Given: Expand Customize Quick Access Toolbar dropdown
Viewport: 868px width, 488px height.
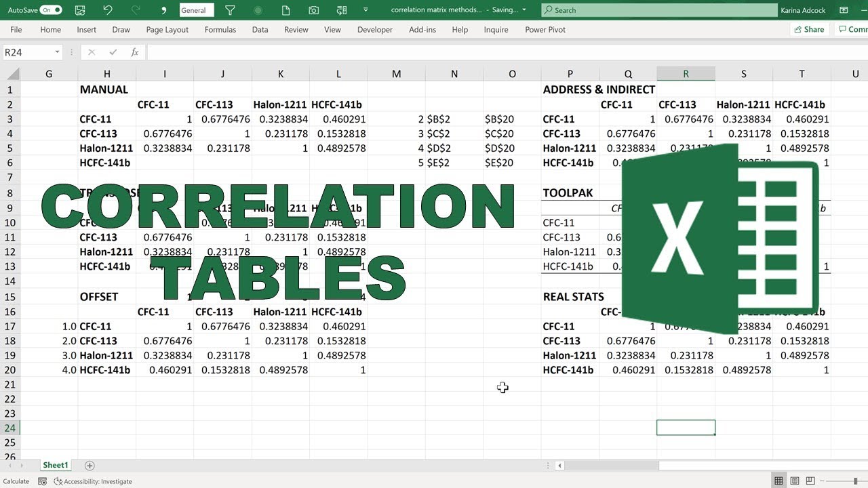Looking at the screenshot, I should coord(366,10).
